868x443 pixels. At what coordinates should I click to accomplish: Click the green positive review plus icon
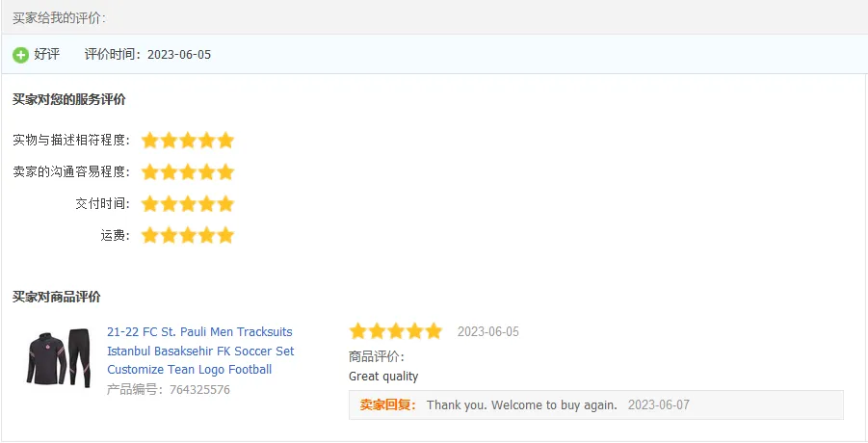(x=20, y=55)
